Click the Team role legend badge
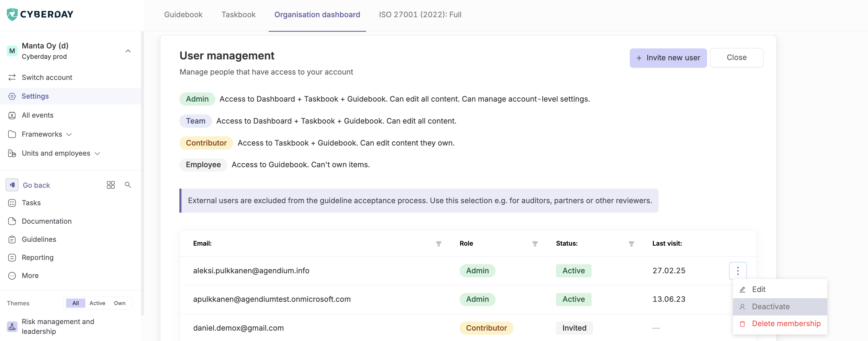 [x=195, y=121]
